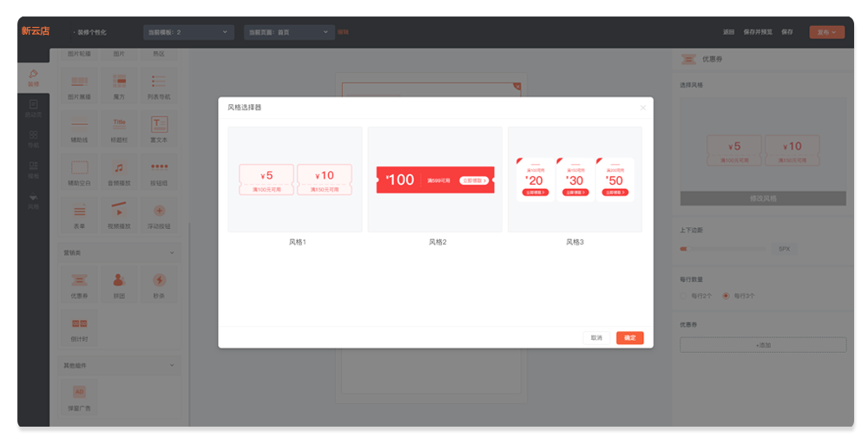Close the 风格选择器 dialog with X

point(643,108)
